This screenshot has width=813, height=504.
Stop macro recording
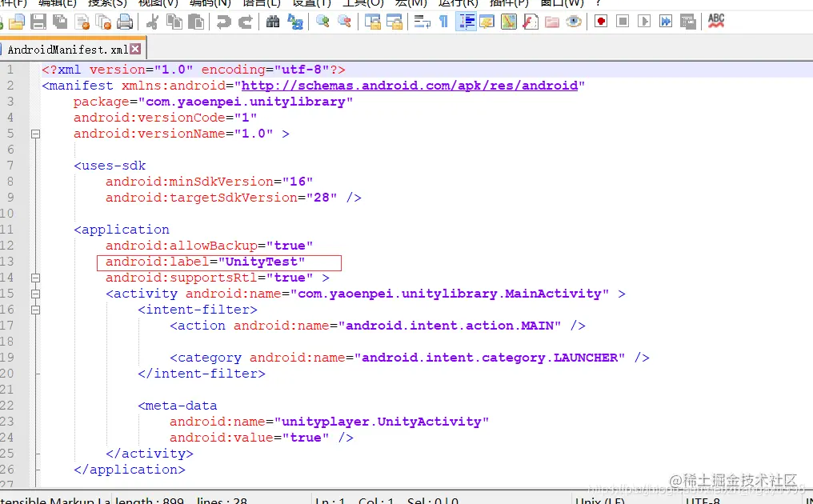click(x=623, y=22)
